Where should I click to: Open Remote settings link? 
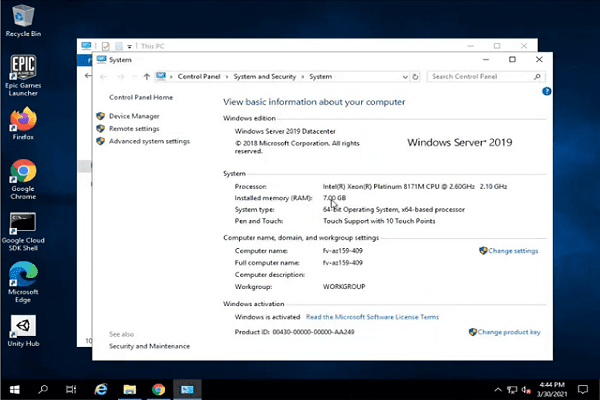(x=134, y=129)
